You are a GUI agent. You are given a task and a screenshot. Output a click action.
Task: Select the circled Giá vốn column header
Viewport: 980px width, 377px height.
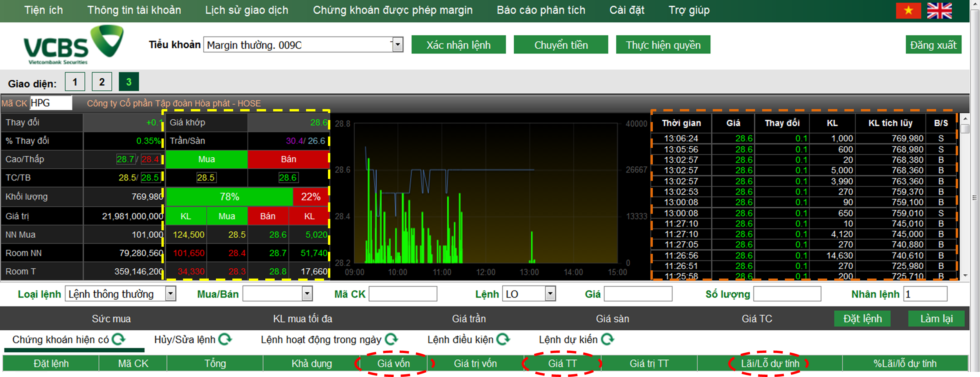pyautogui.click(x=394, y=363)
